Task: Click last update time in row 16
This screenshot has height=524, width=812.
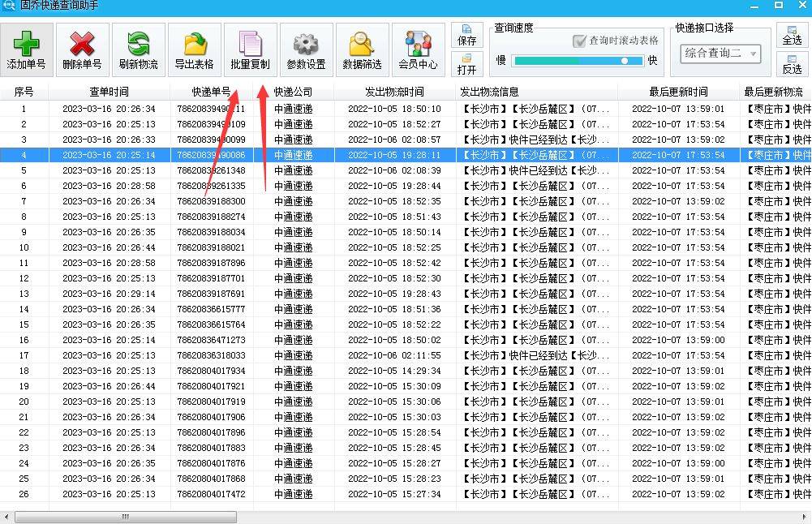Action: tap(678, 340)
